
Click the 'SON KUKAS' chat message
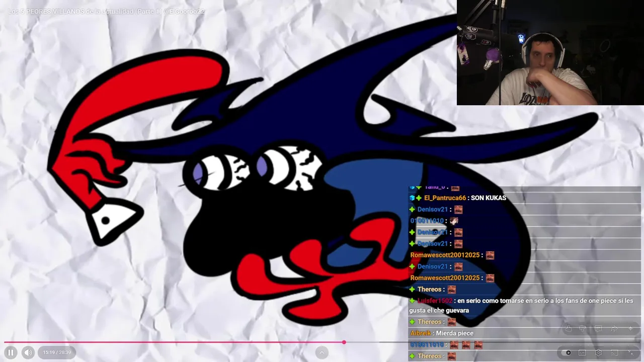(x=489, y=198)
